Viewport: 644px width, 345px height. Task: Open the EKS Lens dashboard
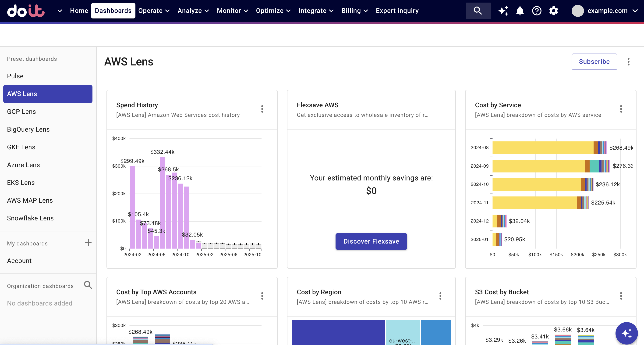click(x=48, y=183)
